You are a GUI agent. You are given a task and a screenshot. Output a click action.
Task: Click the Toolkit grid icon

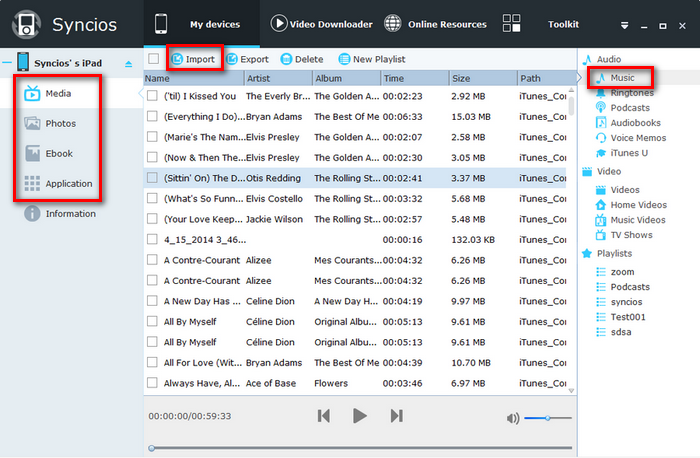click(511, 23)
